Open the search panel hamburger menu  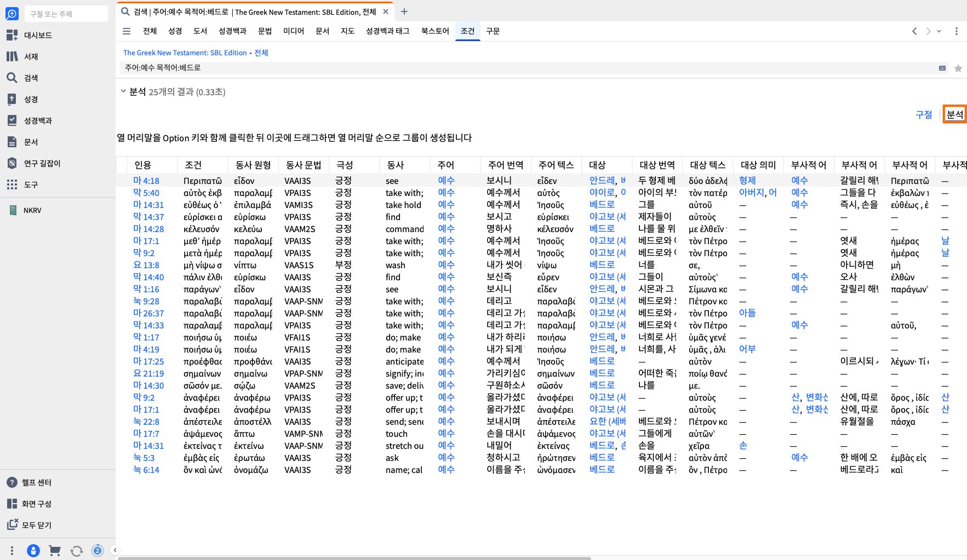(127, 31)
